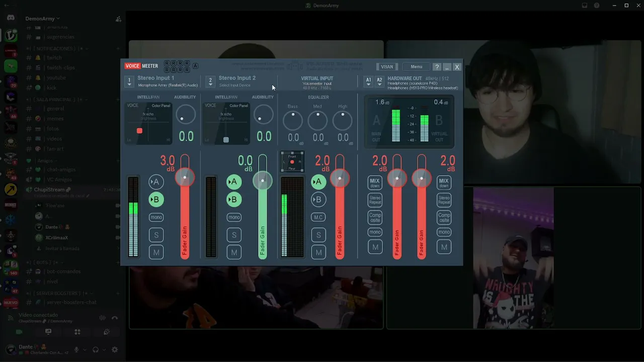Screen dimensions: 644x362
Task: Share your screen in Discord
Action: coord(48,332)
